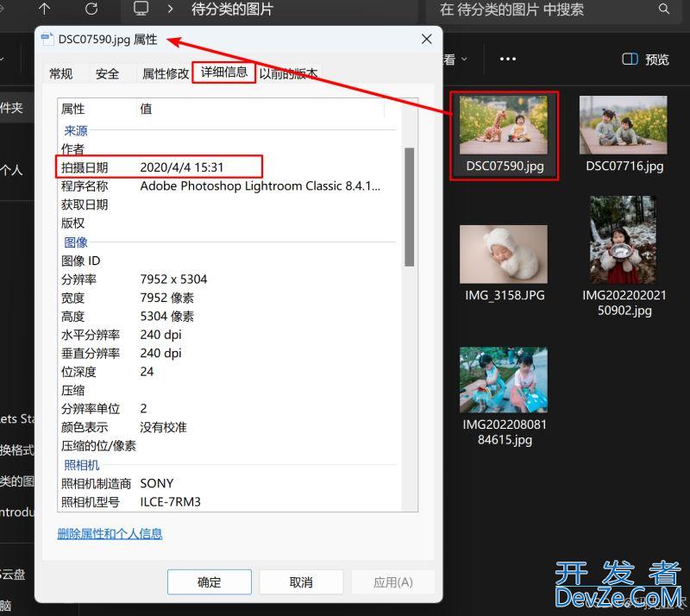This screenshot has width=690, height=616.
Task: Select the 程序名称 Adobe Photoshop Lightroom row
Action: (x=229, y=185)
